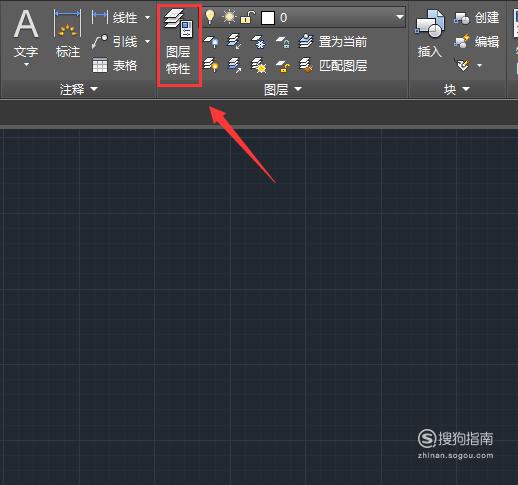Open the 图层特性 layer properties manager

click(178, 43)
